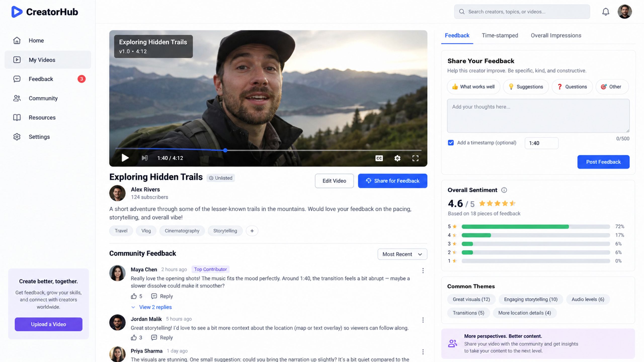Click the Add your thoughts text area
644x362 pixels.
538,116
